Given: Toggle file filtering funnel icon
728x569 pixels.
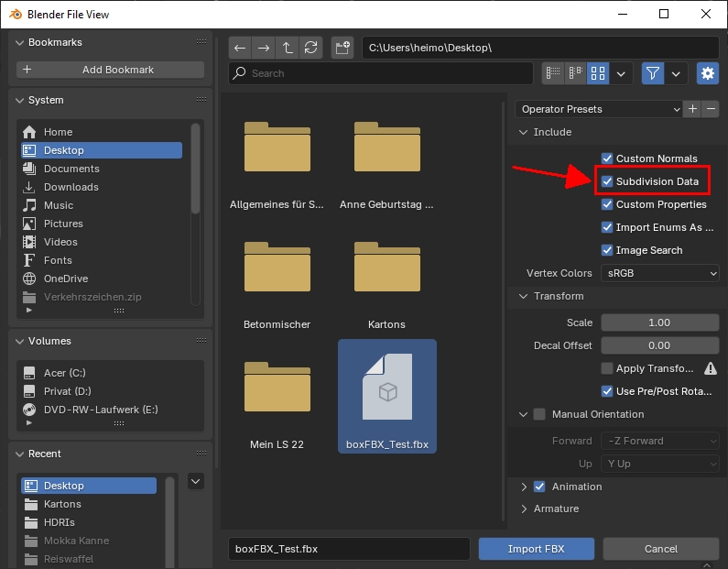Looking at the screenshot, I should point(652,73).
